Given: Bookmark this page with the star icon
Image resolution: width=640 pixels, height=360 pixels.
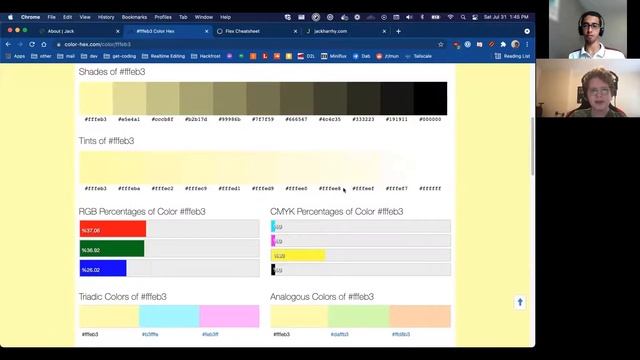Looking at the screenshot, I should 441,44.
